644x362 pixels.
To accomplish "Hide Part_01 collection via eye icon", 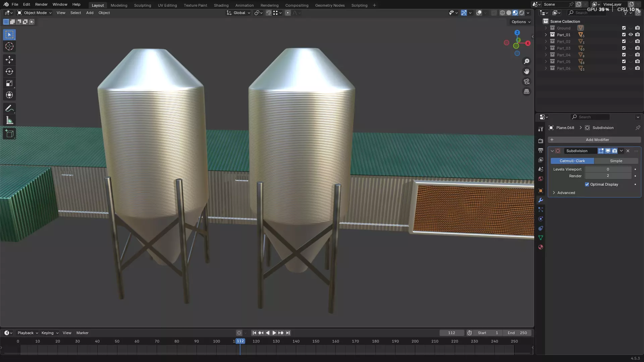I will (631, 35).
